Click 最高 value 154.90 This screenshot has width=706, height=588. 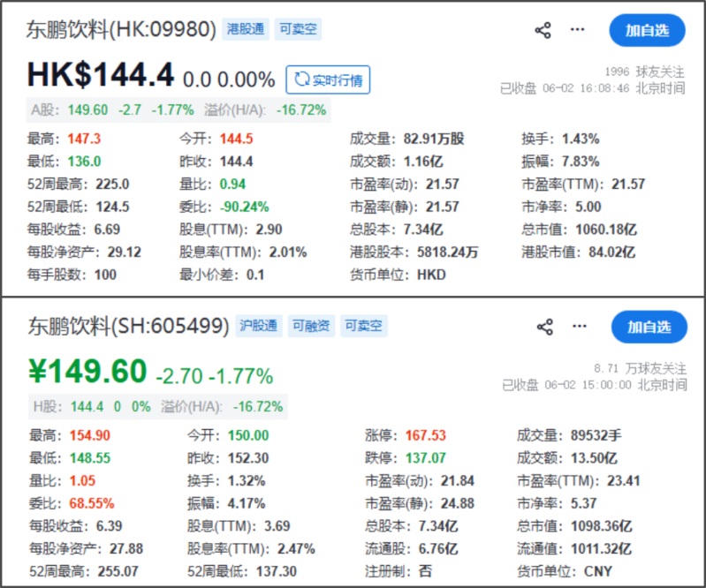89,435
